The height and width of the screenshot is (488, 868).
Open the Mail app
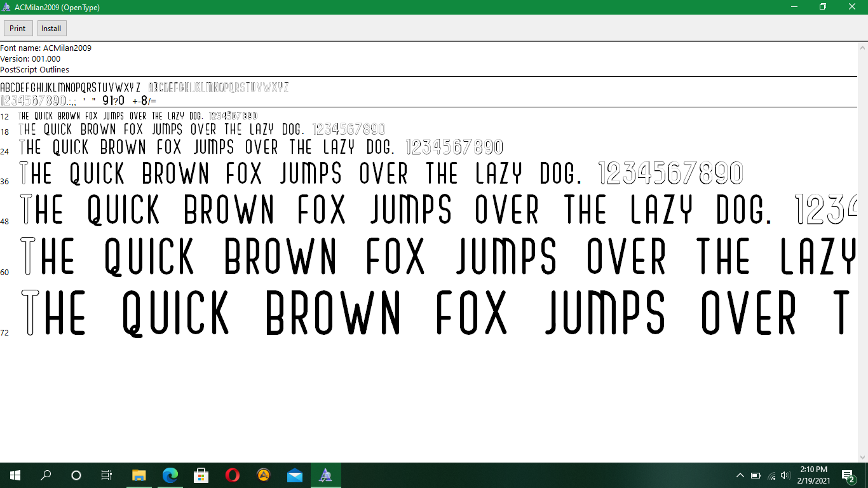(x=294, y=475)
